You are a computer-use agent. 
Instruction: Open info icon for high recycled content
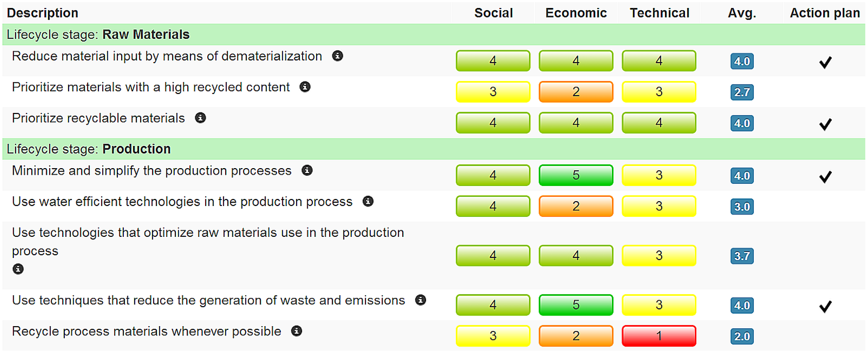tap(305, 87)
